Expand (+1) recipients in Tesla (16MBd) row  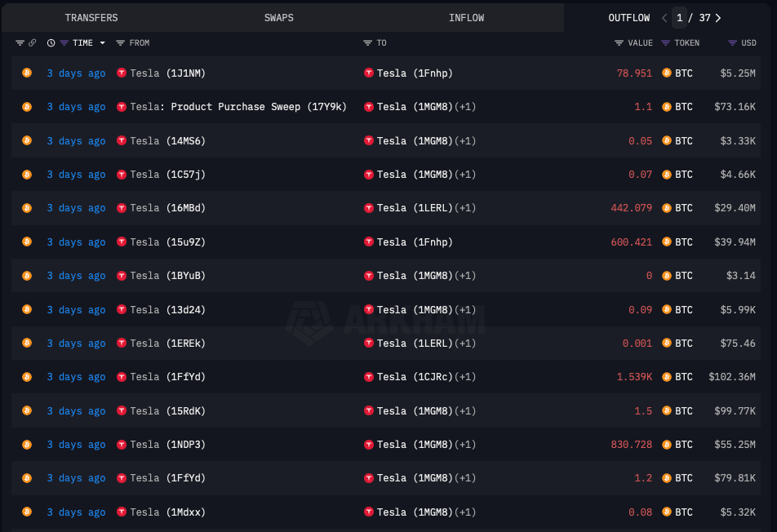(x=465, y=208)
